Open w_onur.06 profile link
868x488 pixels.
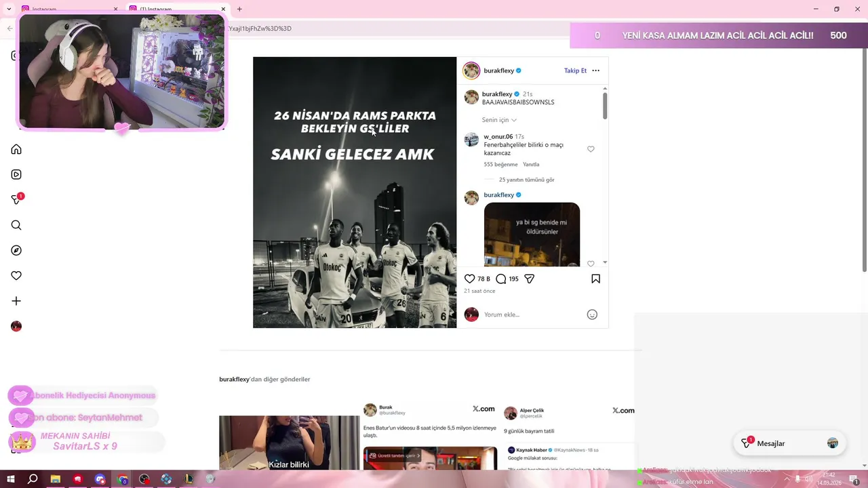(498, 137)
